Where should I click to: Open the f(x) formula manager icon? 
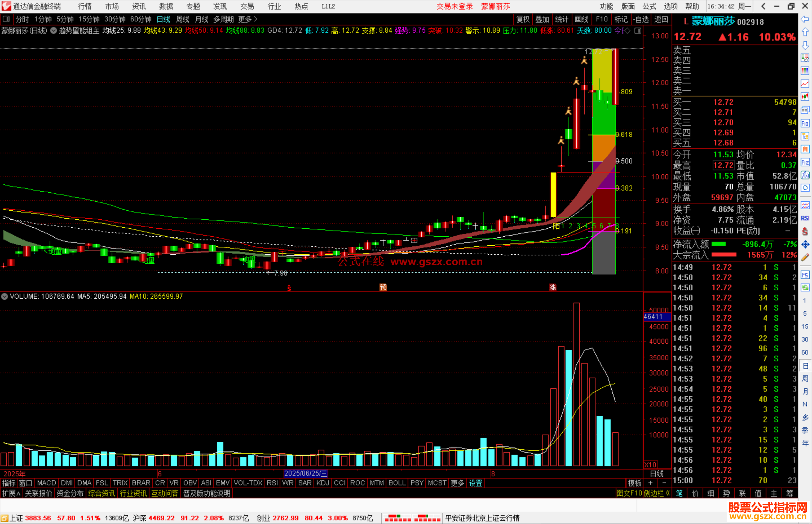coord(805,175)
